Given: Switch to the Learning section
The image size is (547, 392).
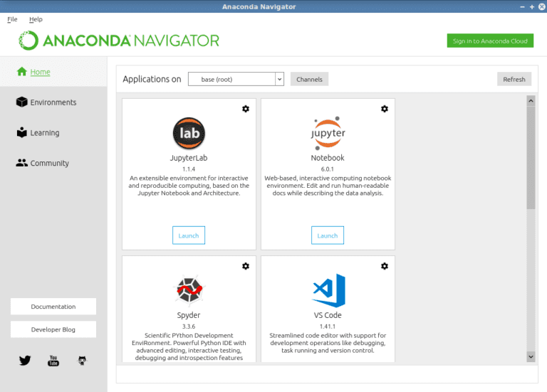Looking at the screenshot, I should coord(45,133).
